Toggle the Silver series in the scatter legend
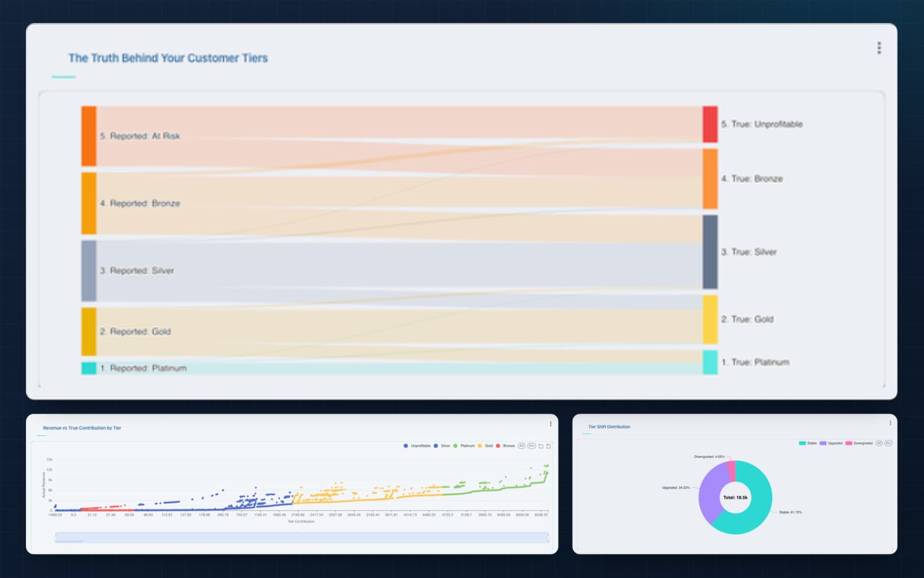924x578 pixels. 442,446
